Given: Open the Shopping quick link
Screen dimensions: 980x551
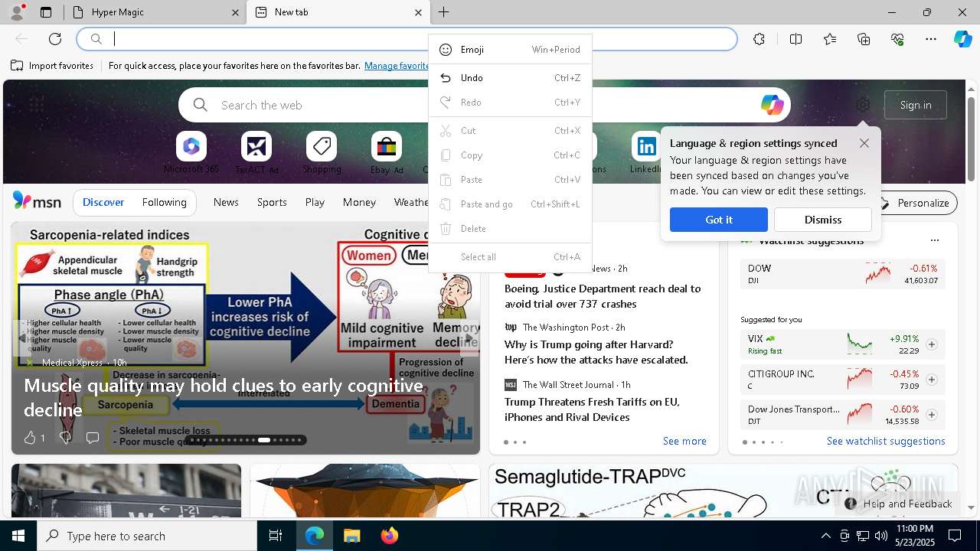Looking at the screenshot, I should tap(322, 153).
